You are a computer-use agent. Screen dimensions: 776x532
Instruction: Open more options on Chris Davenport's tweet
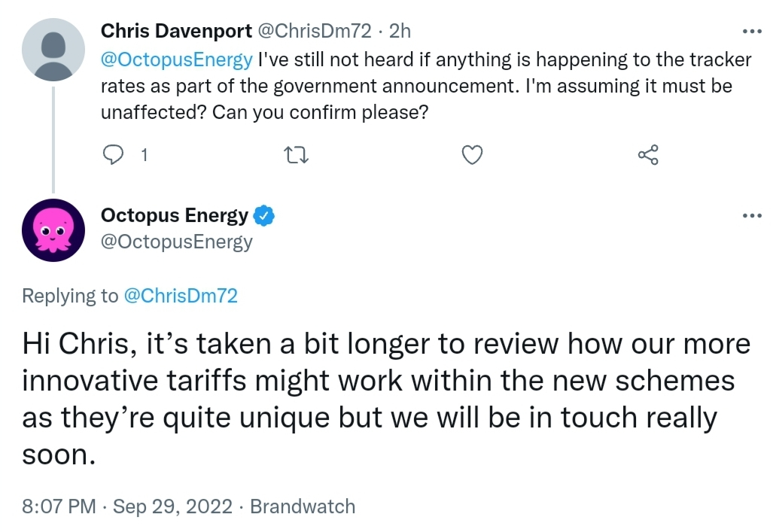coord(752,31)
